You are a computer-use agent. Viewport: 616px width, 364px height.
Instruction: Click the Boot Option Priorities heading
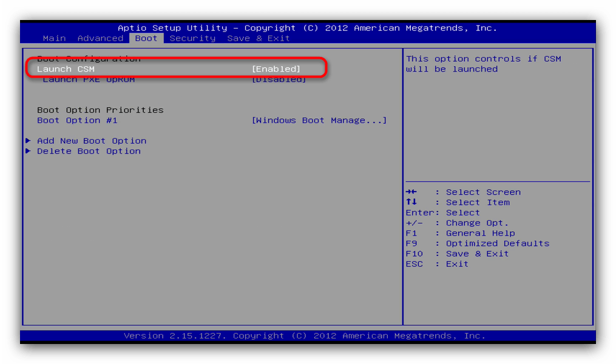point(100,110)
